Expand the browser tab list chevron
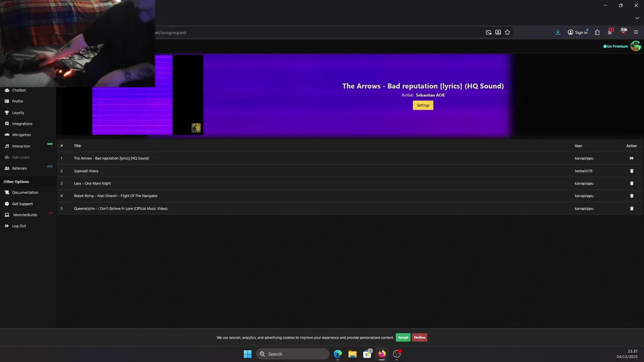This screenshot has height=362, width=644. tap(636, 18)
